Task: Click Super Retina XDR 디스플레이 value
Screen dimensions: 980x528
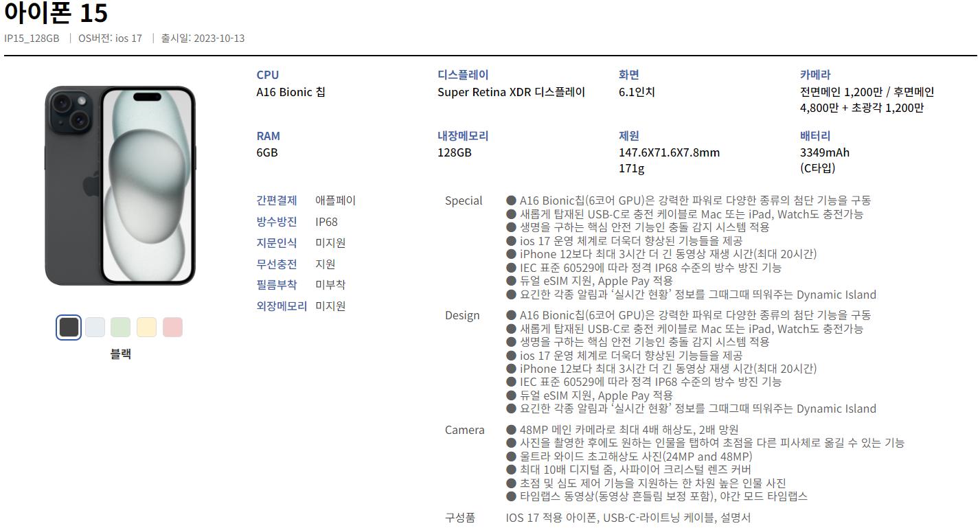Action: pos(512,92)
